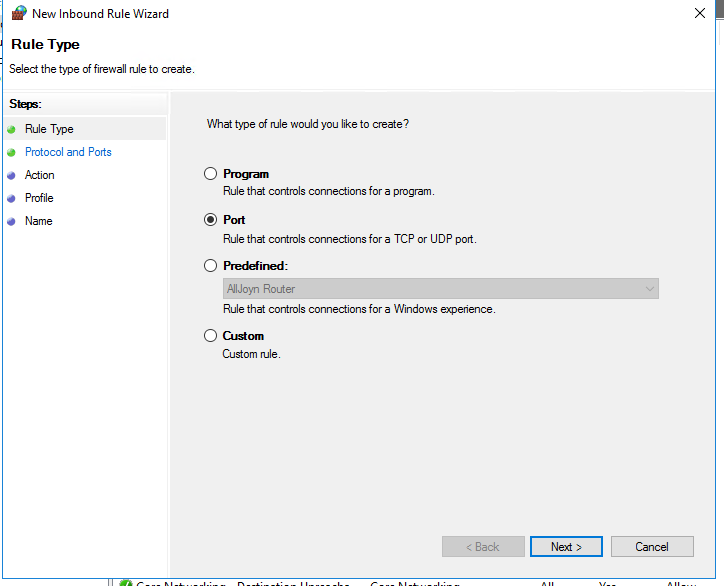
Task: Select the Program radio button
Action: click(x=211, y=174)
